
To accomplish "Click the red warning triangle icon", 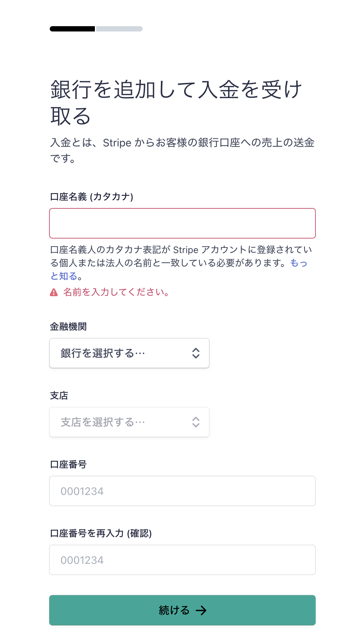I will click(x=54, y=292).
